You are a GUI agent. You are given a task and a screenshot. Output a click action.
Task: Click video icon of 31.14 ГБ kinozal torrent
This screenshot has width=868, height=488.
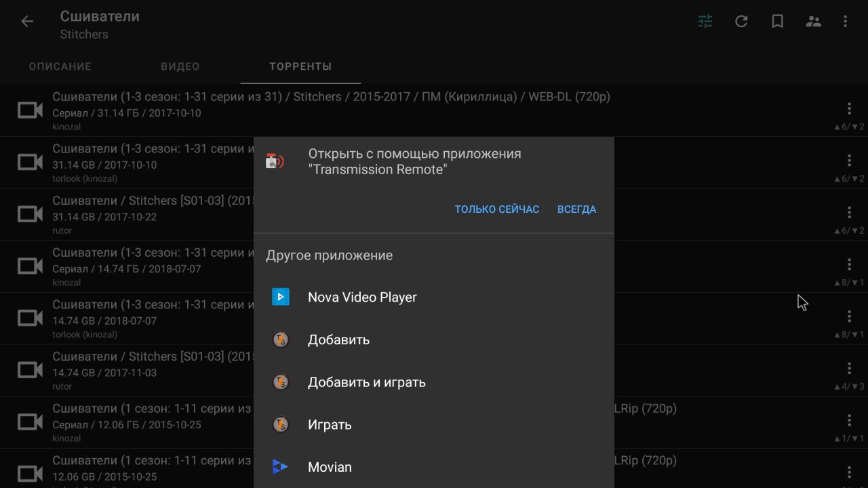(x=30, y=110)
